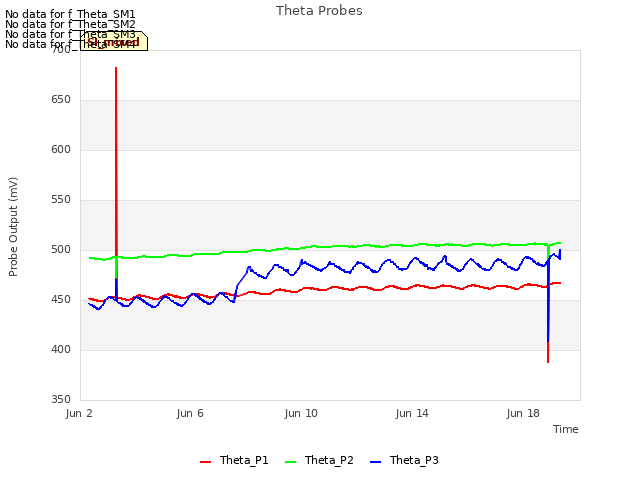Click the green Theta_P2 legend swatch
Viewport: 640px width, 480px height.
tap(290, 462)
